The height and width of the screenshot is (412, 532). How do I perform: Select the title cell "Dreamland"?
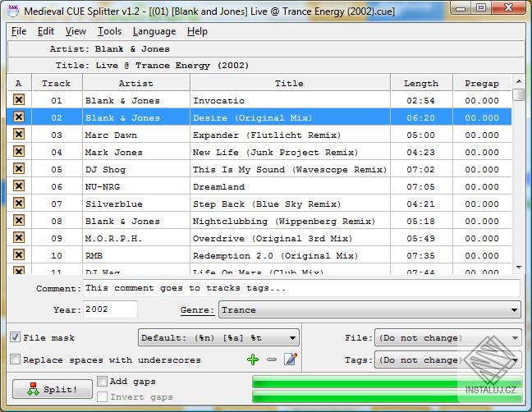point(290,186)
